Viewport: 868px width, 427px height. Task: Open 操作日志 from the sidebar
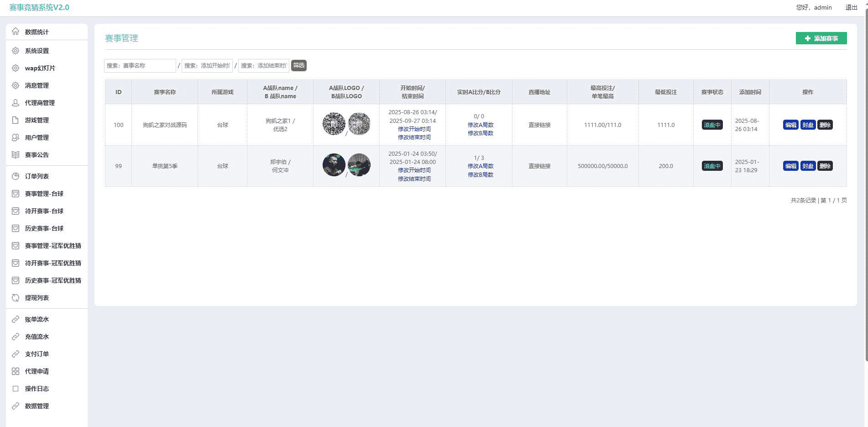point(37,389)
